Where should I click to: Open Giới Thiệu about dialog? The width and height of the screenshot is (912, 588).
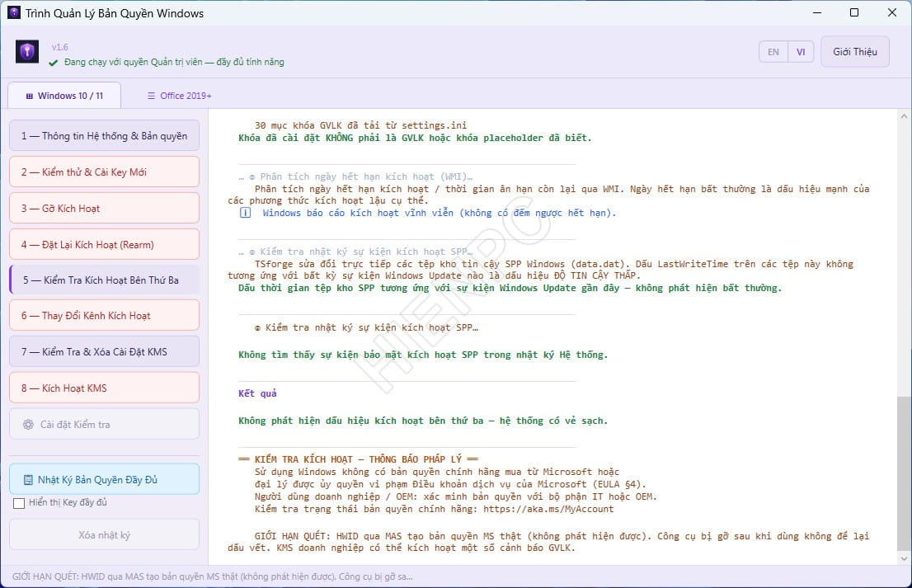[855, 52]
